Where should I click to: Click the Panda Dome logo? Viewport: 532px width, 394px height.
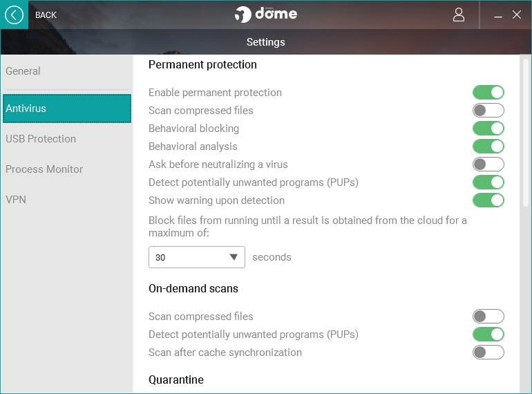(x=266, y=15)
